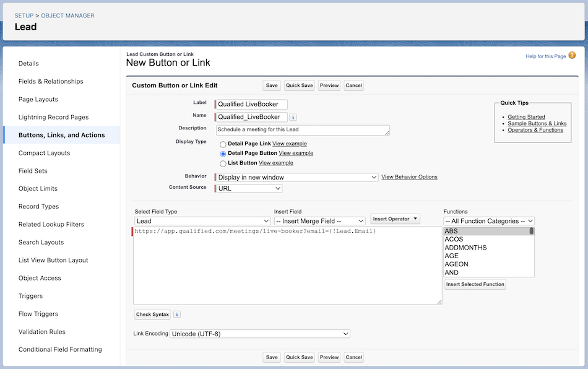Expand the Select Field Type Lead dropdown

click(x=202, y=221)
